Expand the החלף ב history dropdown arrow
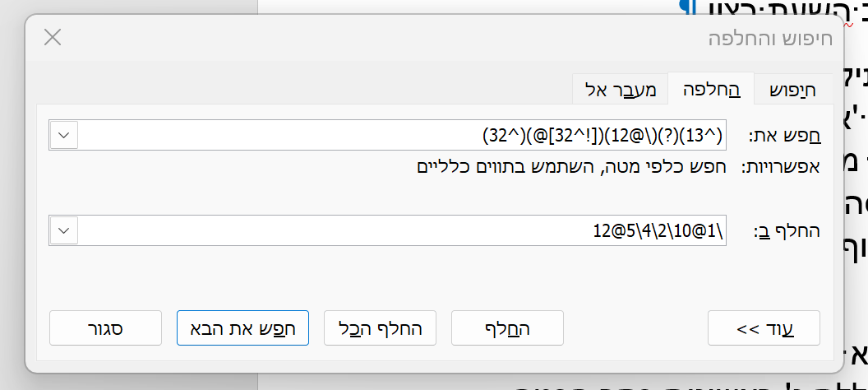The image size is (868, 390). click(x=64, y=230)
